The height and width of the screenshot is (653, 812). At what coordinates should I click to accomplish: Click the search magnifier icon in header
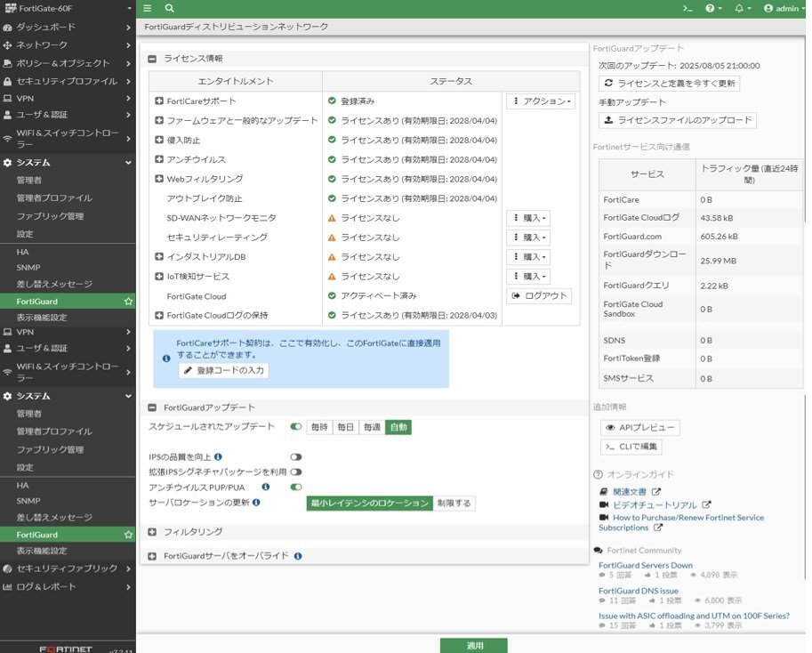(169, 8)
